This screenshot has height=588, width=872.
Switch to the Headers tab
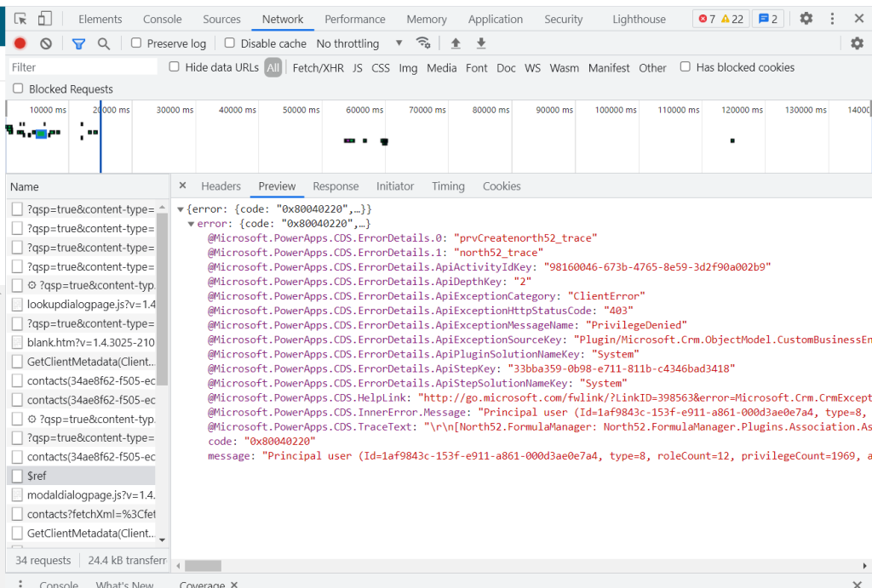tap(221, 186)
